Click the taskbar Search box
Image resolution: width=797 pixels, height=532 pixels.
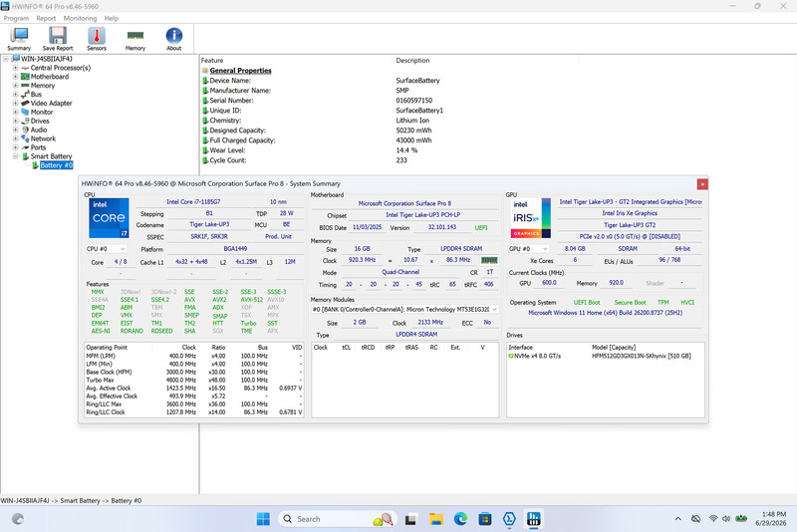point(338,519)
